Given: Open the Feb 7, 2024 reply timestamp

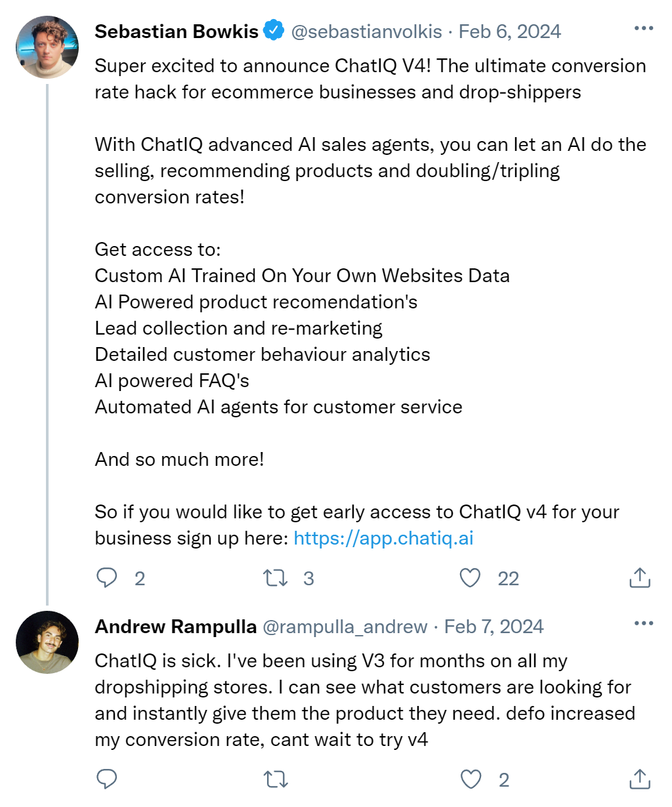Looking at the screenshot, I should pos(494,627).
